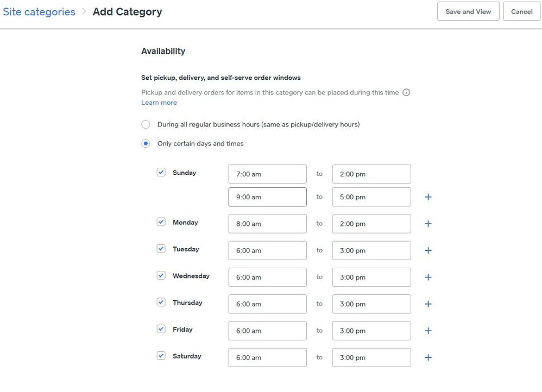
Task: Click plus icon next to Thursday hours
Action: point(428,304)
